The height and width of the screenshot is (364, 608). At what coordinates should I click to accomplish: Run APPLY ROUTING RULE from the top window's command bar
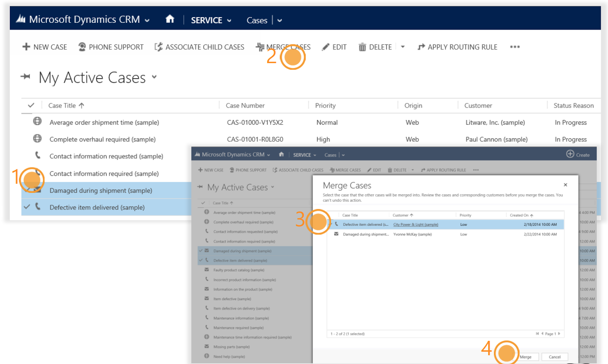[457, 47]
